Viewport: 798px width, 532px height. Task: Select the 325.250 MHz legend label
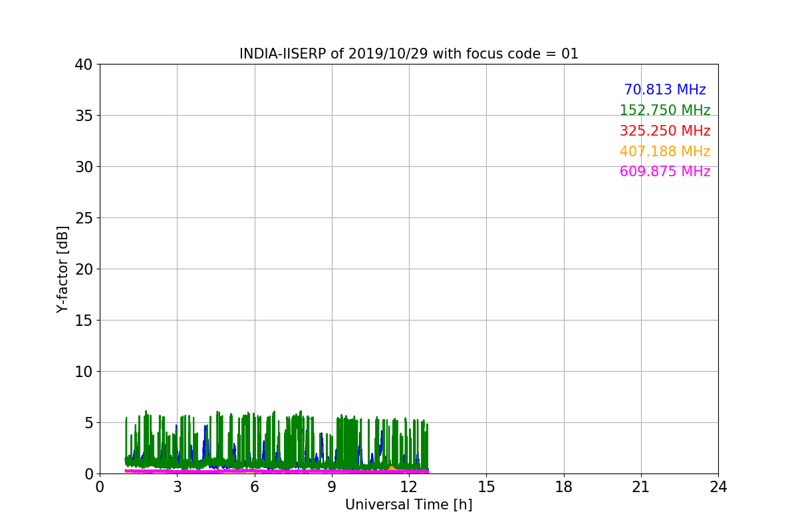[x=665, y=131]
